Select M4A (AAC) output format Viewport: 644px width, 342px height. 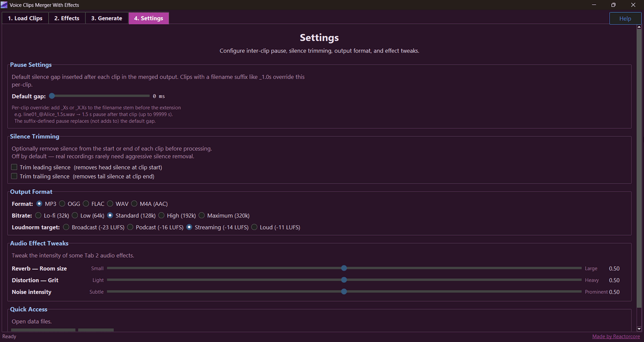click(135, 204)
